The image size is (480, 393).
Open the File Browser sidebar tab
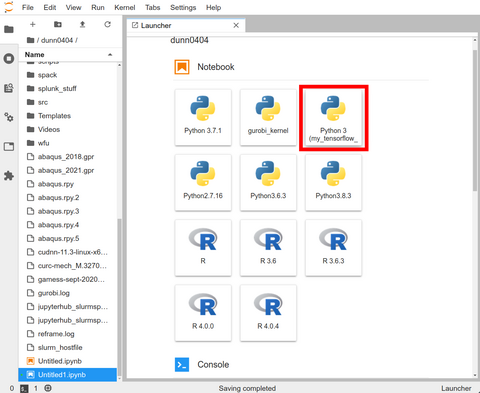pos(9,29)
